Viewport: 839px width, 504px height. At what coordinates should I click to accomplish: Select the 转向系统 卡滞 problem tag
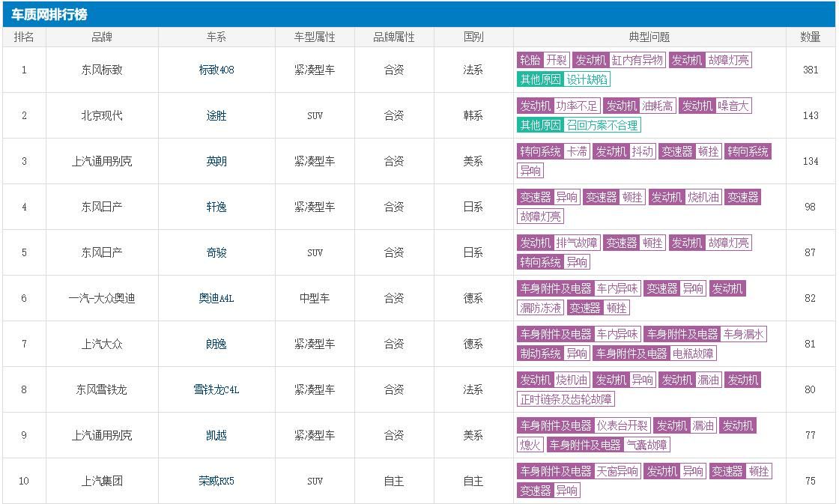554,151
